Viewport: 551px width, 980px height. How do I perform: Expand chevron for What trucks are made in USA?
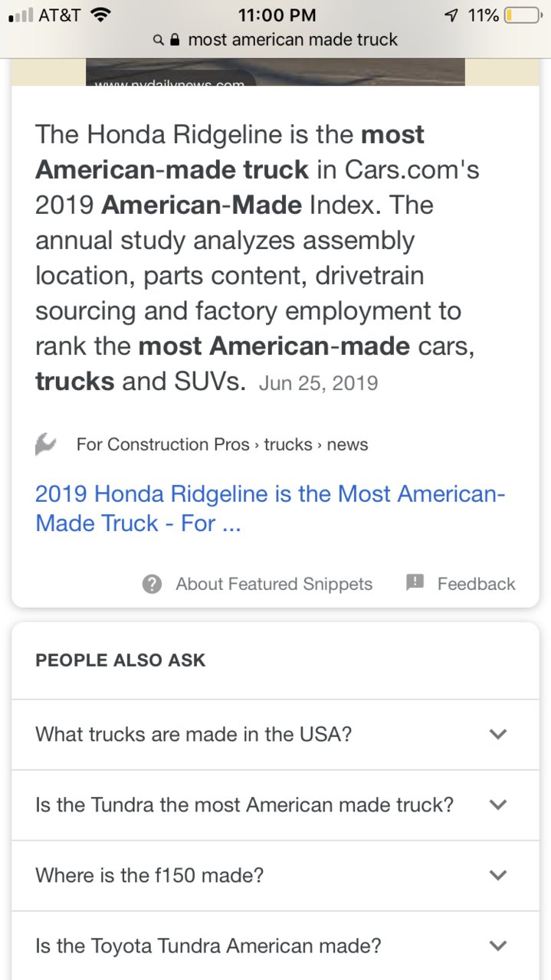(498, 734)
